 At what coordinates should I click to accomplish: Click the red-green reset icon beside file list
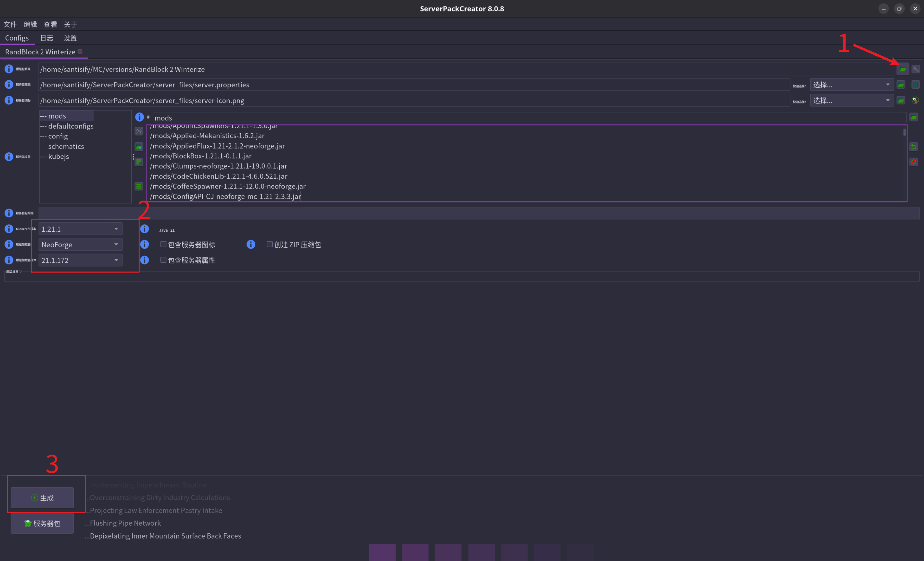(913, 162)
